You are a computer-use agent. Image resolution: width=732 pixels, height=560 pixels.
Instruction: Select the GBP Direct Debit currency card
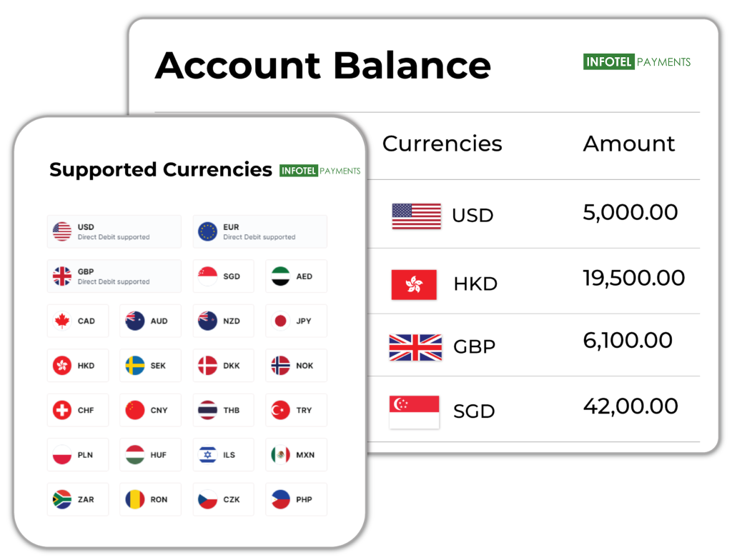coord(114,276)
